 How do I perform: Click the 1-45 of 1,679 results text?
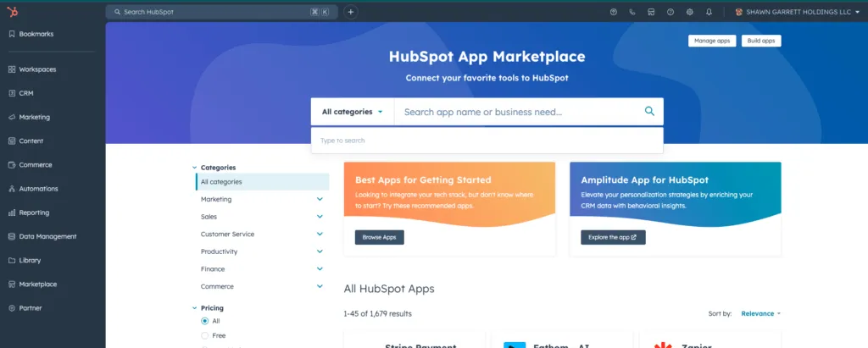[377, 313]
